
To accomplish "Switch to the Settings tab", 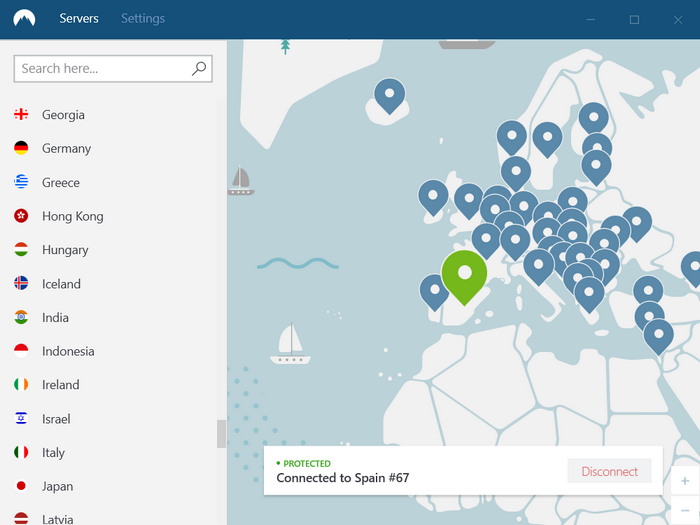I will point(143,18).
